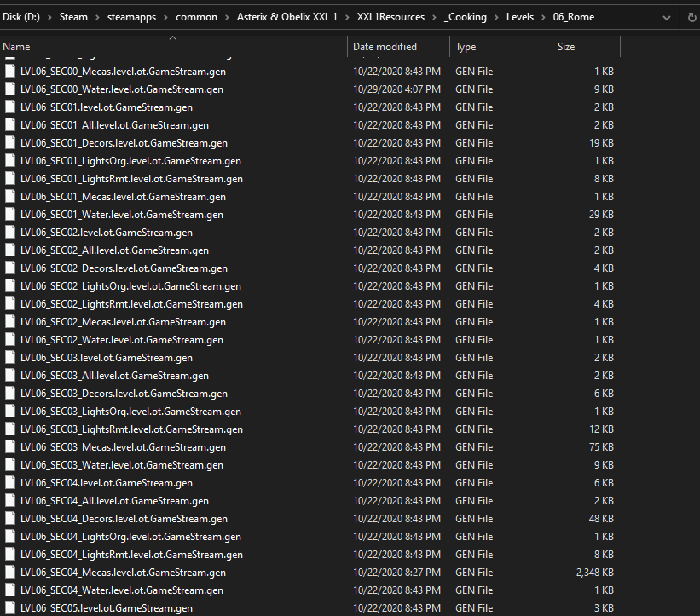Select file name LVL06_SEC04_Water.level.ot.GameStream.gen
Screen dimensions: 700x616
point(122,590)
